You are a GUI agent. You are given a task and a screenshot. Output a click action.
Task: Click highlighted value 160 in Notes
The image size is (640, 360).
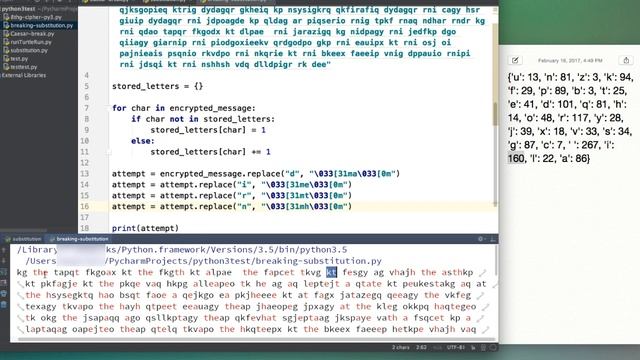(x=516, y=158)
